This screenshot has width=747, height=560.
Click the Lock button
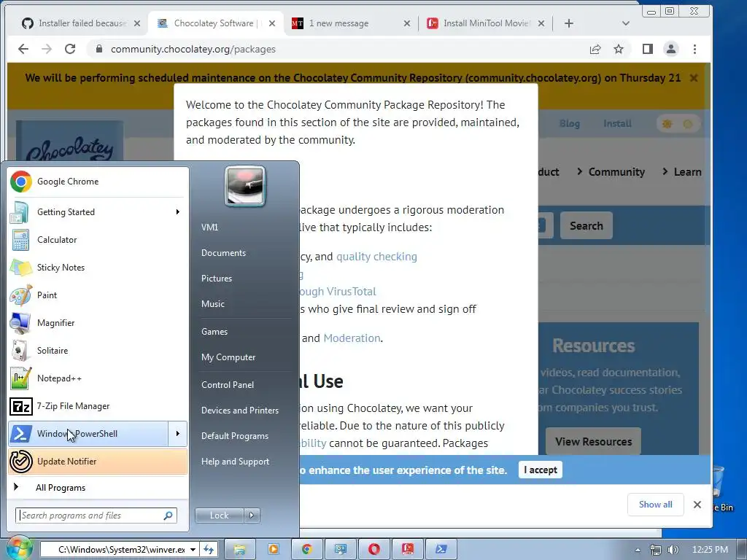pyautogui.click(x=220, y=516)
